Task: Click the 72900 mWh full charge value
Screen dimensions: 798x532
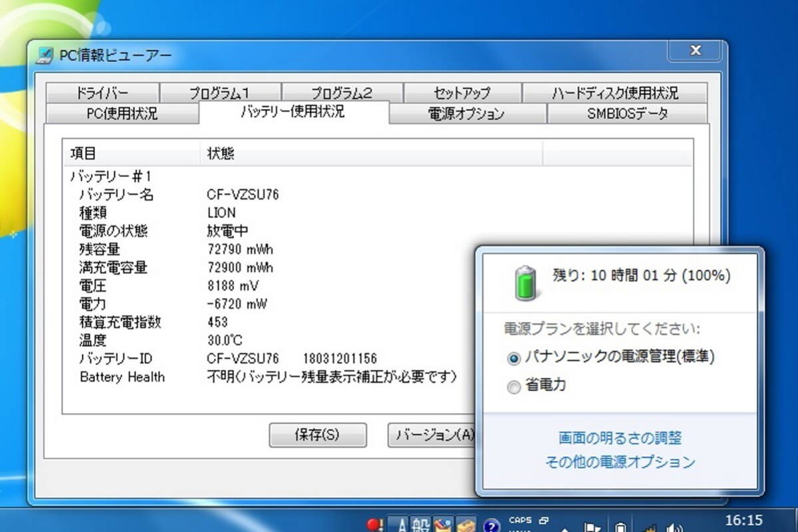Action: (240, 268)
